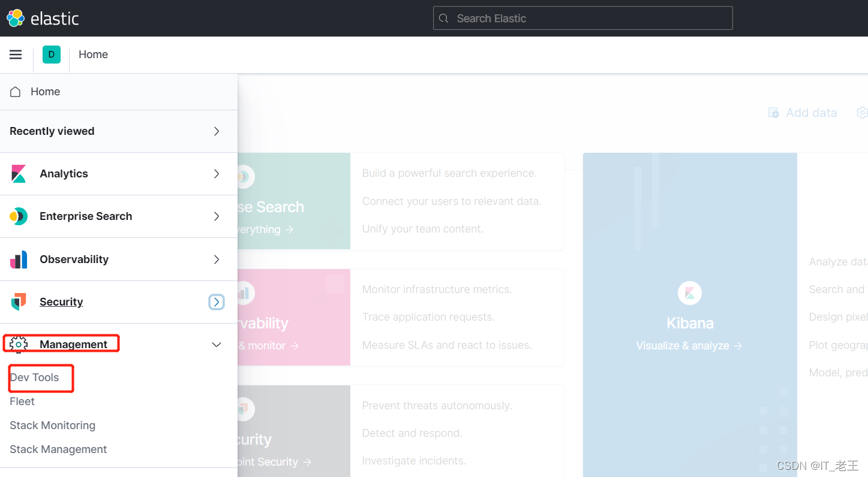Viewport: 868px width, 477px height.
Task: Open the Enterprise Search card
Action: [400, 201]
